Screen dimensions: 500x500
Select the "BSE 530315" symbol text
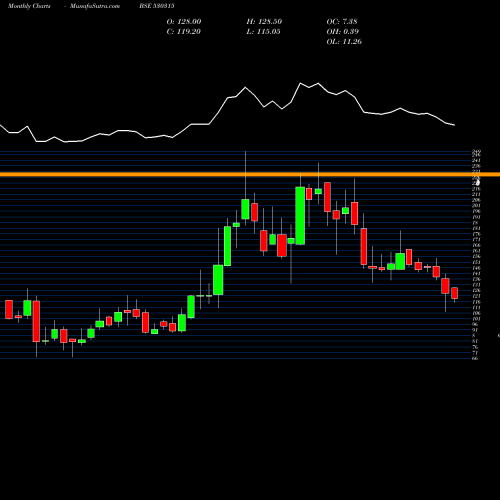click(x=157, y=6)
